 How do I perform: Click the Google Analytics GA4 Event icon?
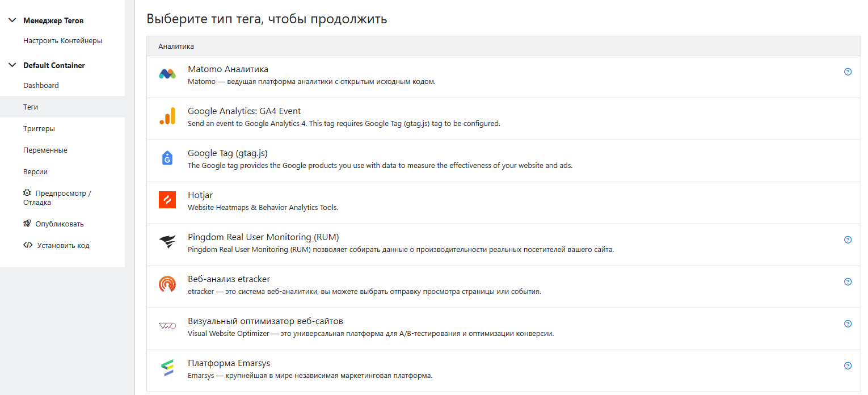167,116
